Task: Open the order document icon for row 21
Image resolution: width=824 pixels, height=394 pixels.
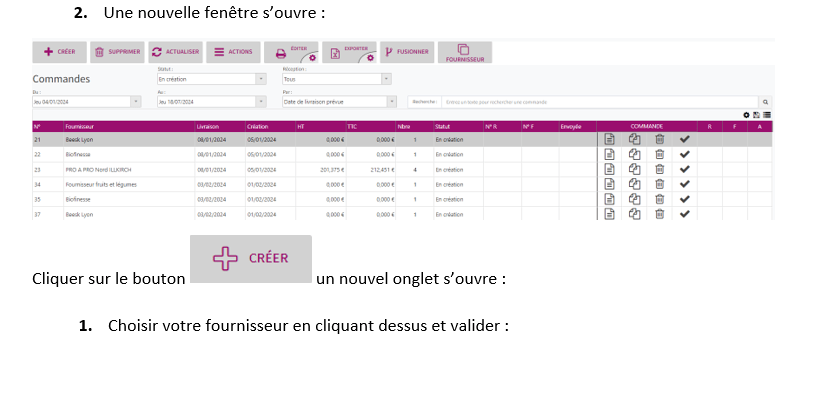Action: [x=609, y=139]
